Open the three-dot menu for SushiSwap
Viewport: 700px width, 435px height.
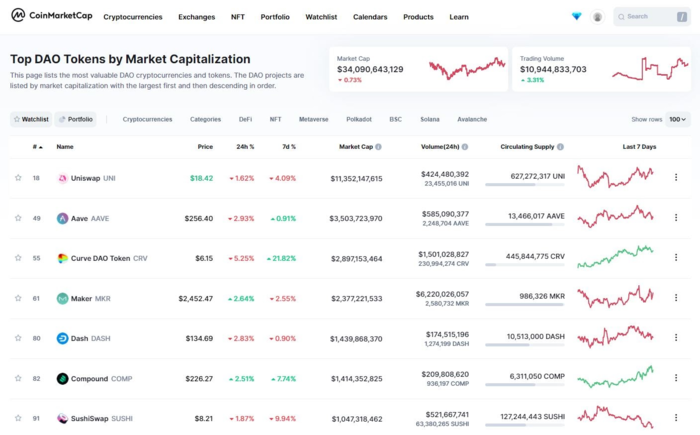click(676, 417)
